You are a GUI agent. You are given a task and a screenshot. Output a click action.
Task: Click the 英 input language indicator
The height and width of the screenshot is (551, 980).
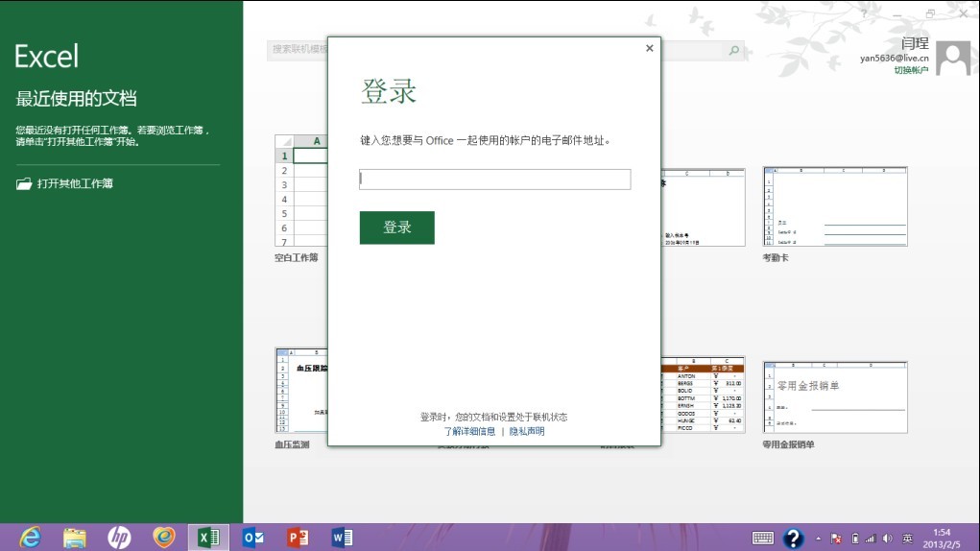pos(907,539)
